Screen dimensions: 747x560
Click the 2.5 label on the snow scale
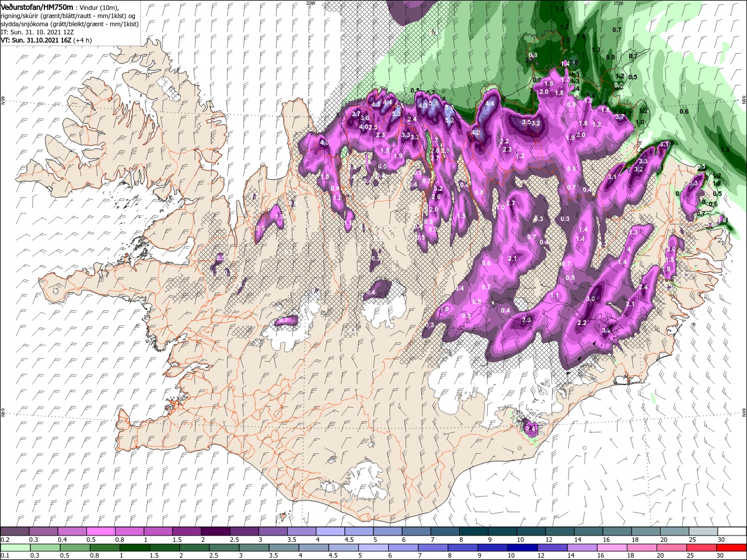234,540
